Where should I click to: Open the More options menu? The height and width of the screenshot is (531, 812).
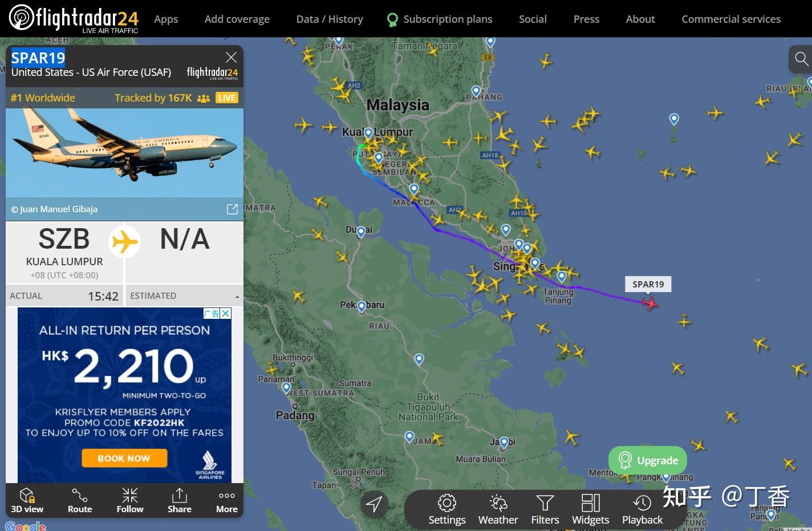[x=227, y=500]
